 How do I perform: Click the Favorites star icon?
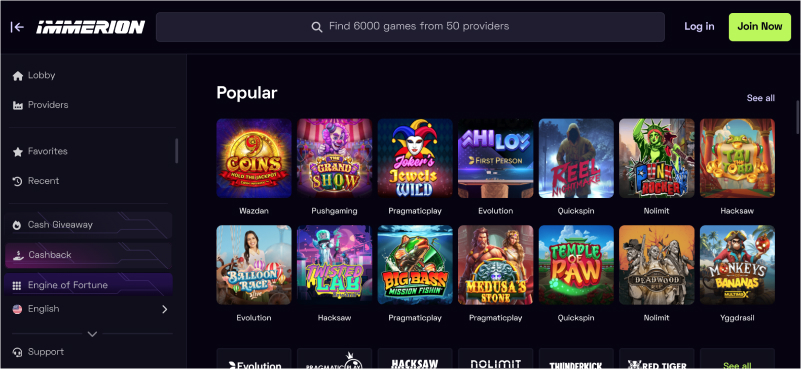tap(18, 152)
